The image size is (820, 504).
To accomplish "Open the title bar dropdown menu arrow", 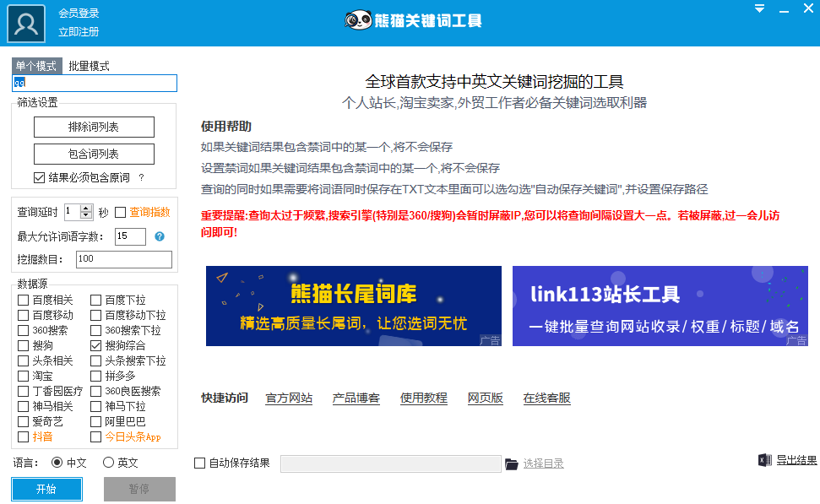I will pos(759,8).
